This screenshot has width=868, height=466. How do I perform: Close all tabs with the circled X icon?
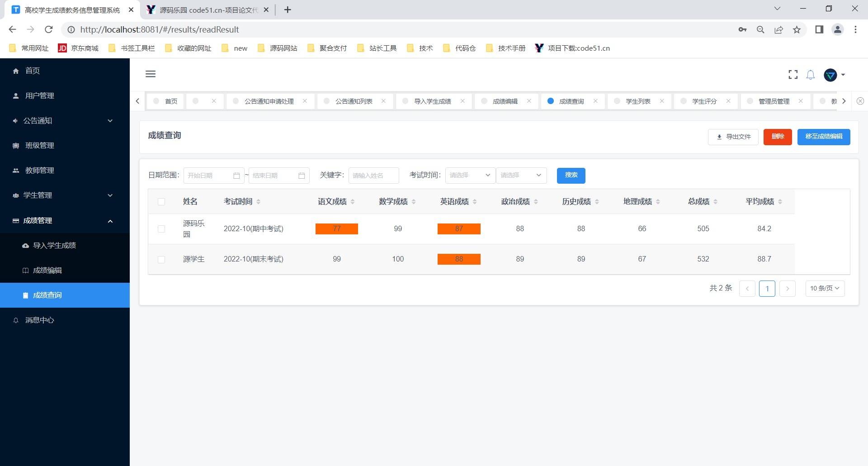coord(860,101)
